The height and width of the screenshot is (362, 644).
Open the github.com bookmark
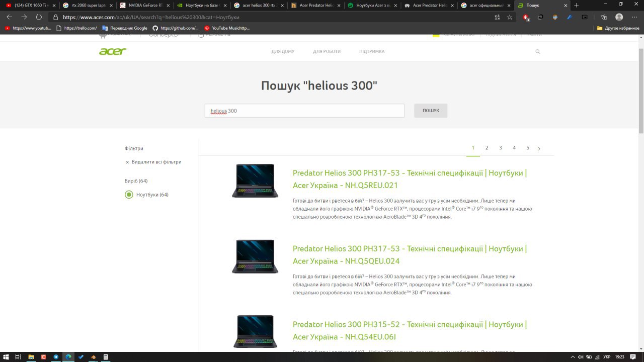176,28
